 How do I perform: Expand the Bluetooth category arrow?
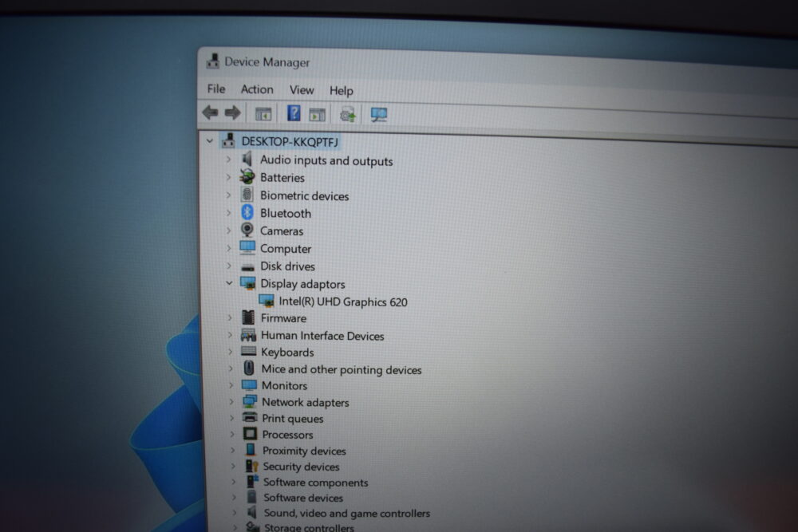click(x=229, y=213)
